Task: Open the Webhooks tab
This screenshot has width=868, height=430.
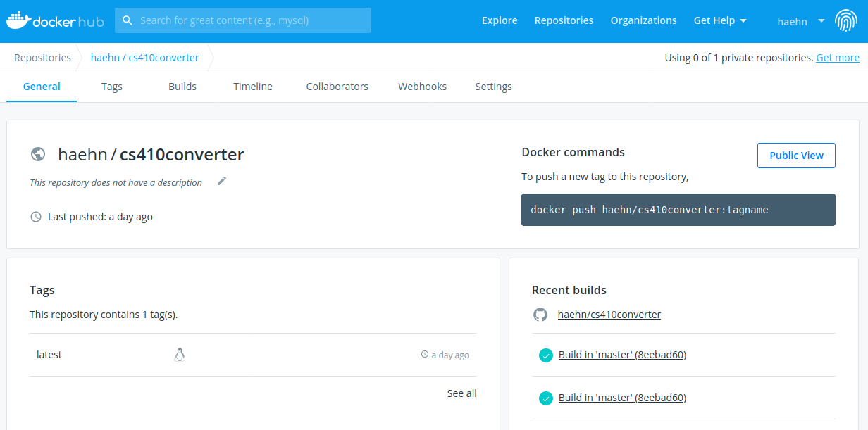Action: pos(423,87)
